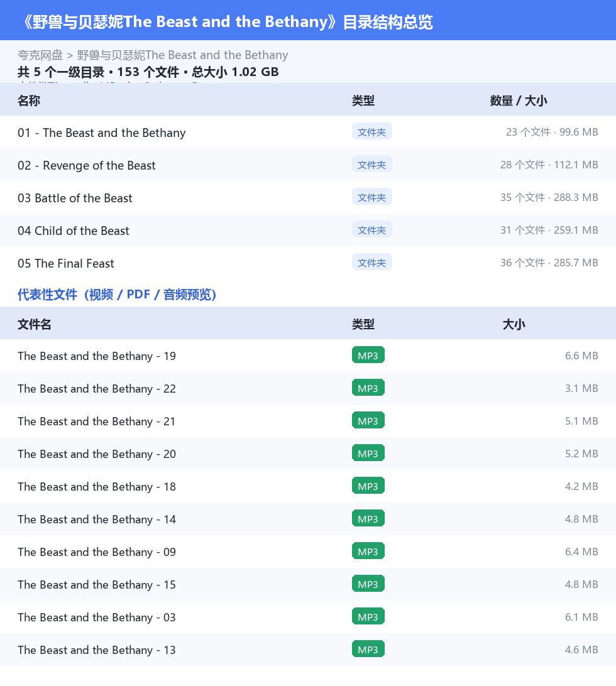Screen dimensions: 616x686
Task: Open folder 03 Battle of the Beast
Action: [x=75, y=198]
